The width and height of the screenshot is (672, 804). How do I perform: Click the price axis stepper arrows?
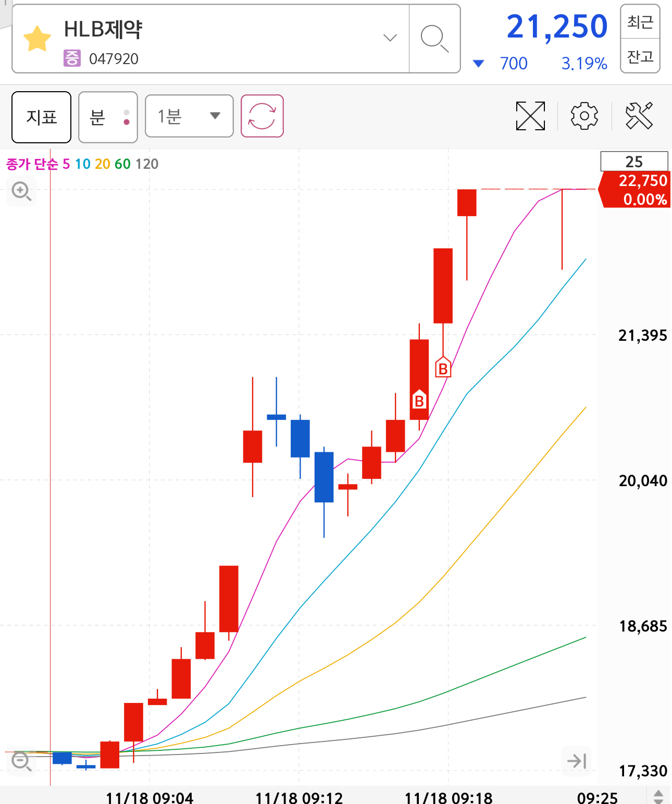tap(658, 796)
